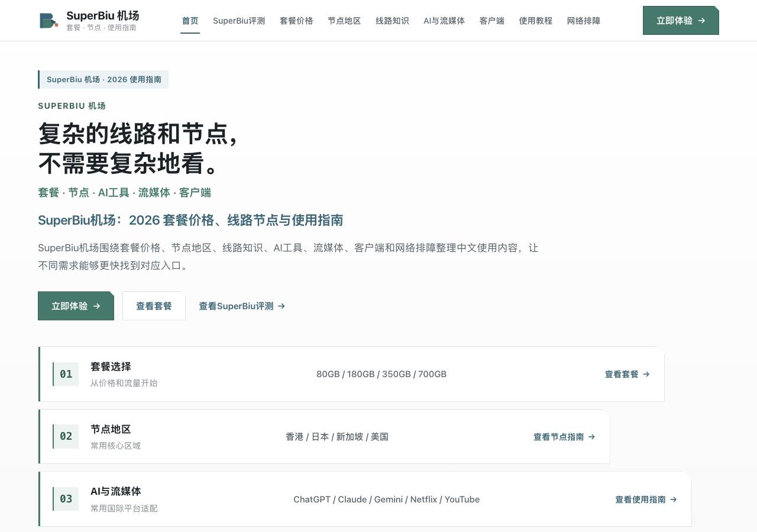
Task: Click the AI与流媒体 card heading
Action: 115,491
